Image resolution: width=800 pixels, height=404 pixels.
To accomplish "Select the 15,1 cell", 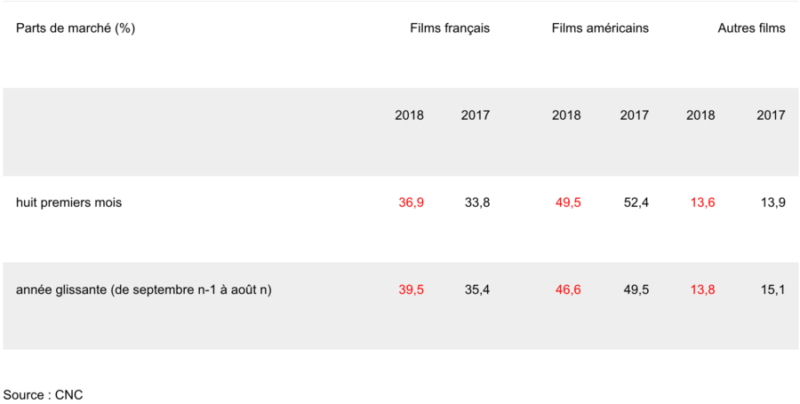I will pyautogui.click(x=772, y=290).
